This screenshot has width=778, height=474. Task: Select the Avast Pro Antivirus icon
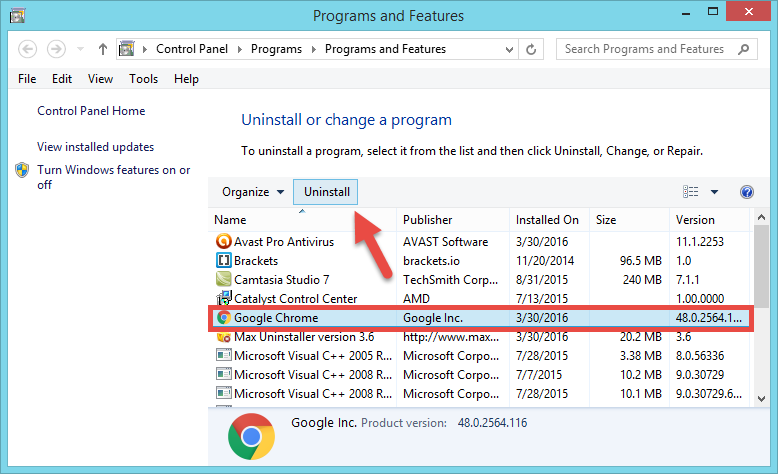[224, 241]
